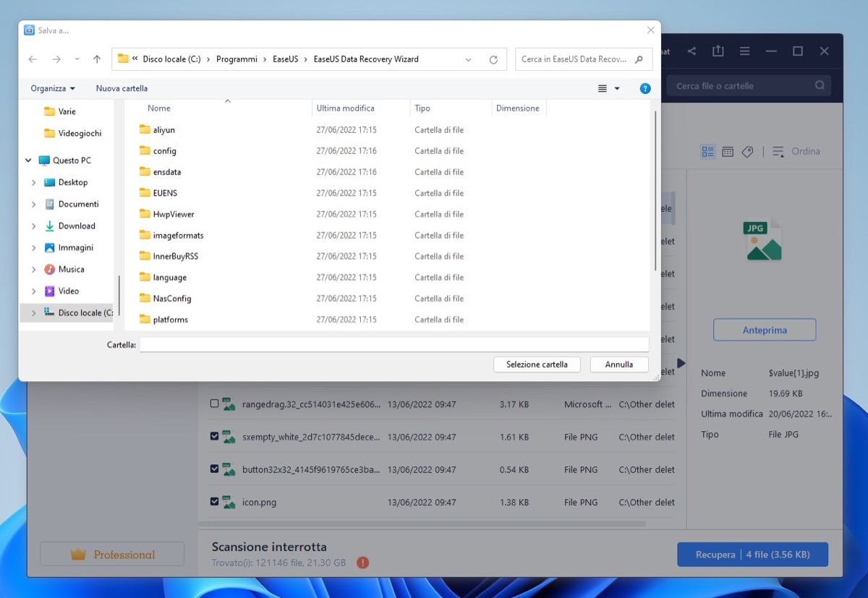Open the hamburger menu in EaseUS window
Image resolution: width=868 pixels, height=598 pixels.
744,51
